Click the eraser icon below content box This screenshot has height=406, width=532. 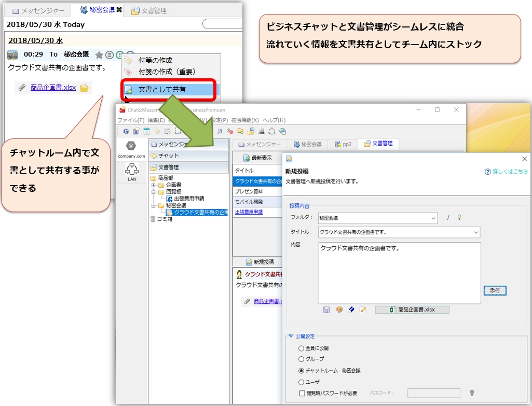pyautogui.click(x=351, y=310)
